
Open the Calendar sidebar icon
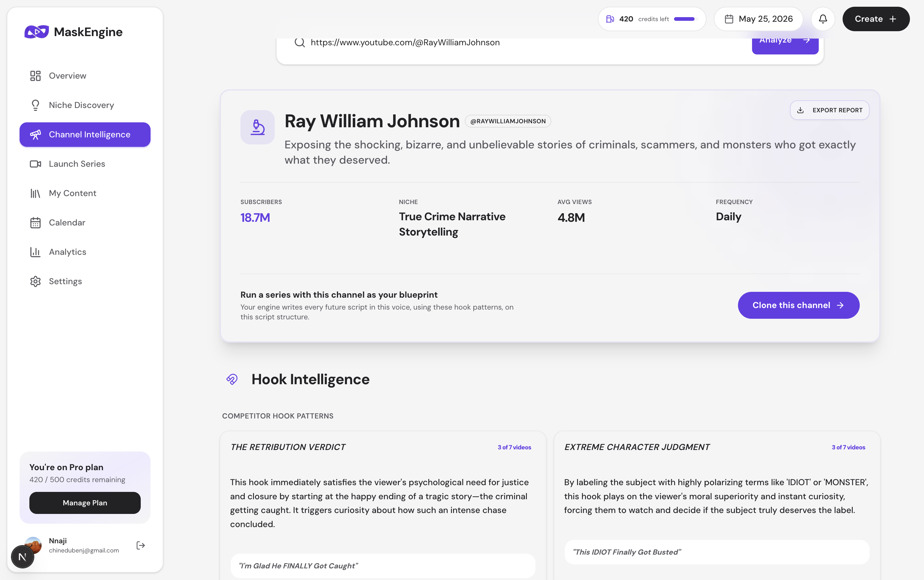click(35, 223)
